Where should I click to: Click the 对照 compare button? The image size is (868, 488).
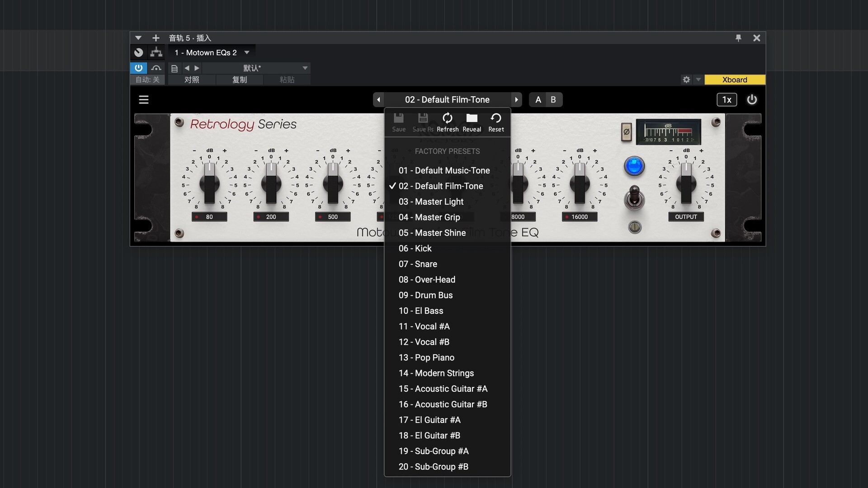point(192,80)
